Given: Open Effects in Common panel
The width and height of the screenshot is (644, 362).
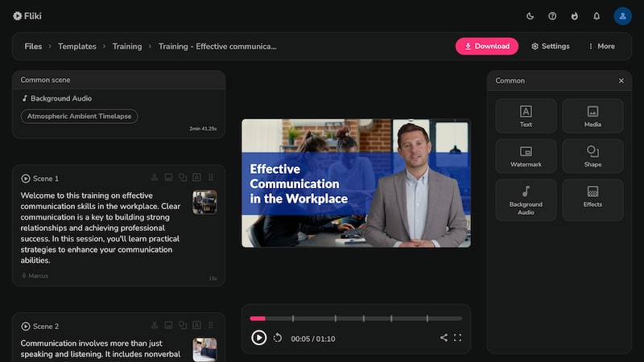Looking at the screenshot, I should click(592, 200).
